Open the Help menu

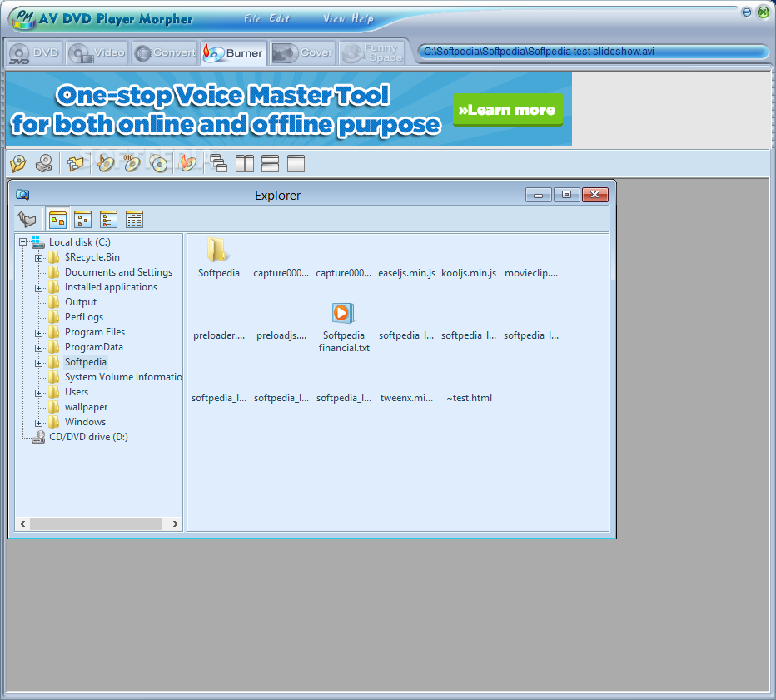pyautogui.click(x=363, y=18)
